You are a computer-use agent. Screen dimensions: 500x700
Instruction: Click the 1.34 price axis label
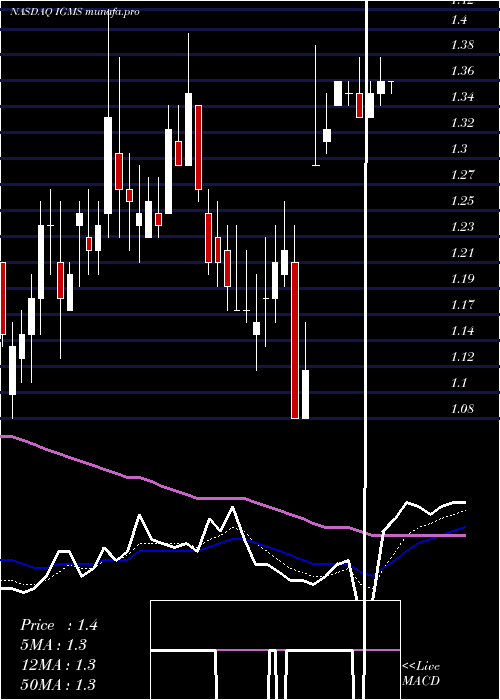pos(462,97)
